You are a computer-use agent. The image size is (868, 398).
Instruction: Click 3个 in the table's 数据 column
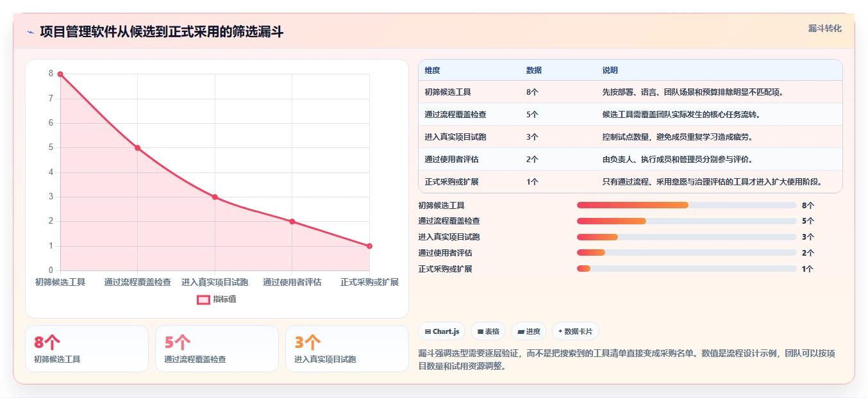(532, 137)
